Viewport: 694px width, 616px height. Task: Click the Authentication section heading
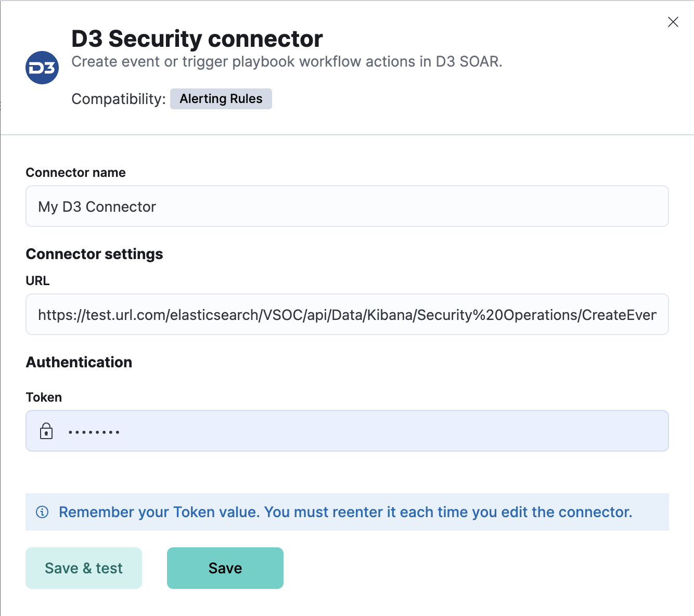coord(79,362)
